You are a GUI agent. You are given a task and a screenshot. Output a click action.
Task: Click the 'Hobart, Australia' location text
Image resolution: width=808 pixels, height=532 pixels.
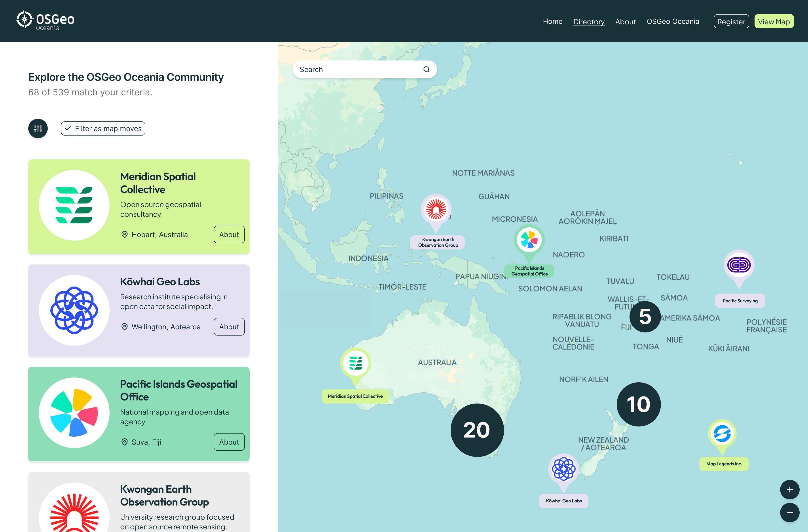tap(159, 234)
